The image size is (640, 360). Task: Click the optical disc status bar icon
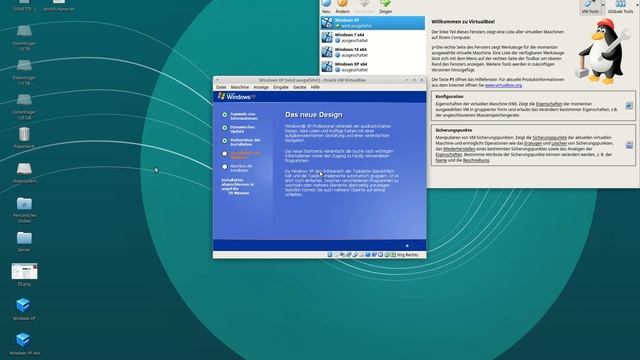pos(336,255)
